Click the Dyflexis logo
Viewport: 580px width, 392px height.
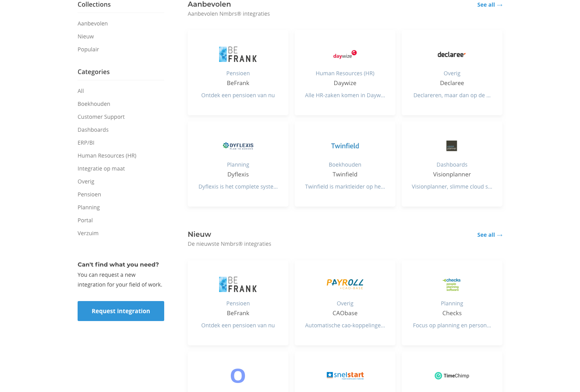point(238,146)
